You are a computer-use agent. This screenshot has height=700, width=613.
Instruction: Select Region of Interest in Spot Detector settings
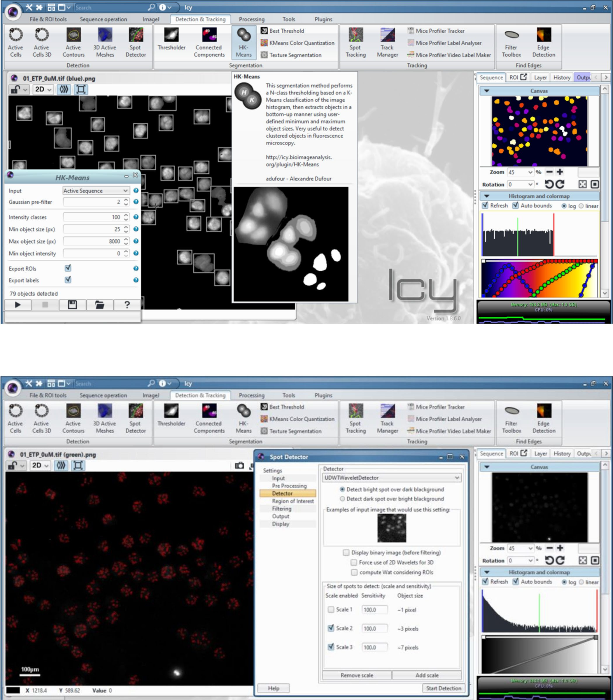293,501
